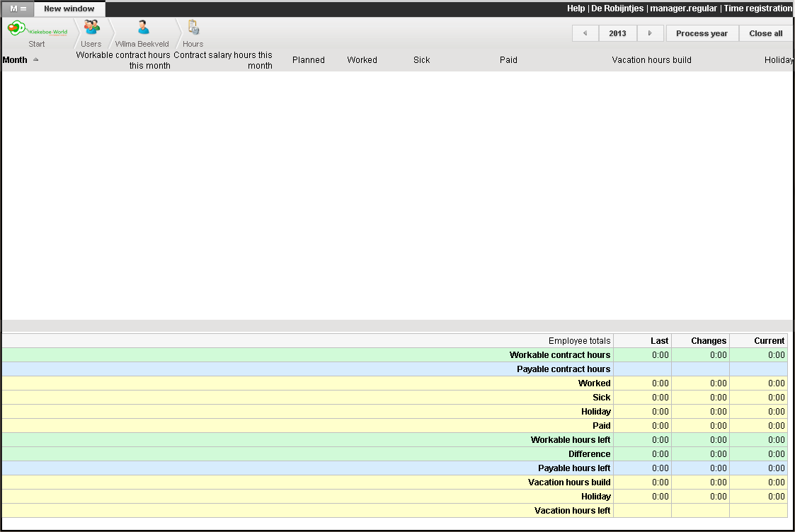
Task: Open the Users breadcrumb icon
Action: tap(91, 28)
